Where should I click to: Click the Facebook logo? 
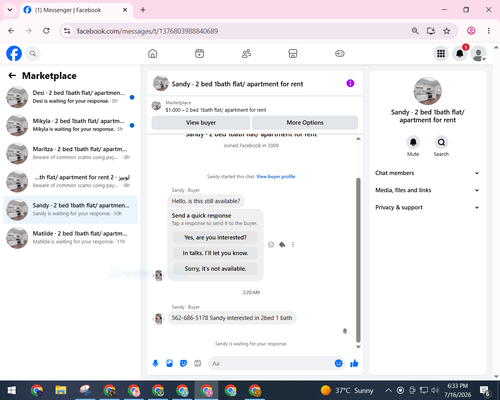14,54
